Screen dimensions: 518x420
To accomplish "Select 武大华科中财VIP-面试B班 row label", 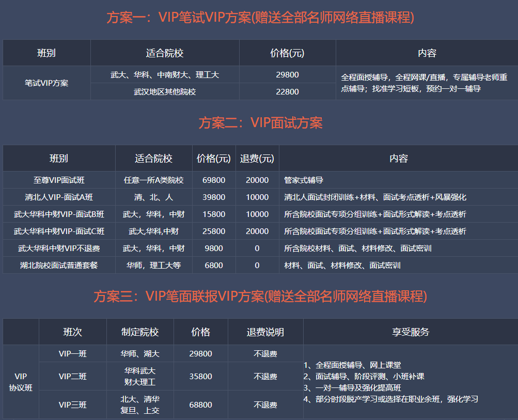I will [x=59, y=214].
